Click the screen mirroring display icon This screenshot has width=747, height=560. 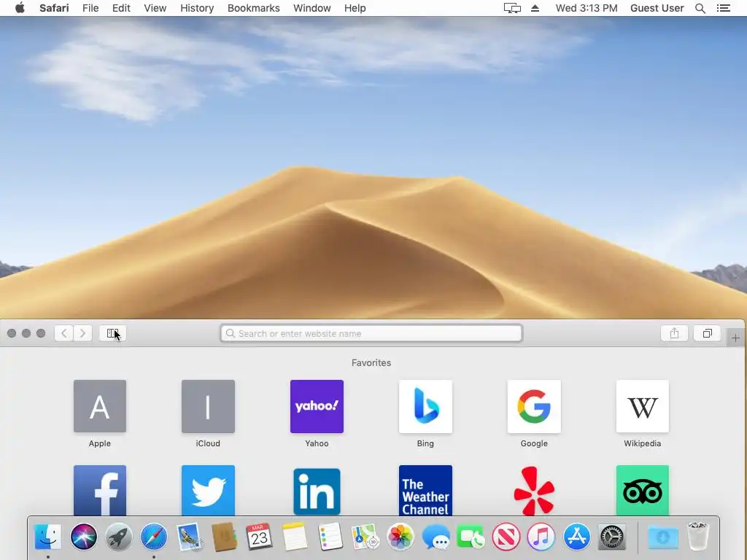512,8
